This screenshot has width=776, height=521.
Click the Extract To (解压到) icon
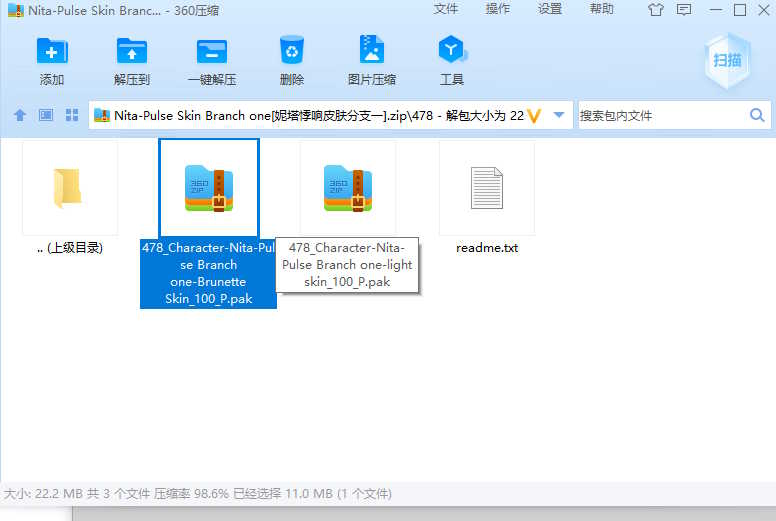[131, 51]
